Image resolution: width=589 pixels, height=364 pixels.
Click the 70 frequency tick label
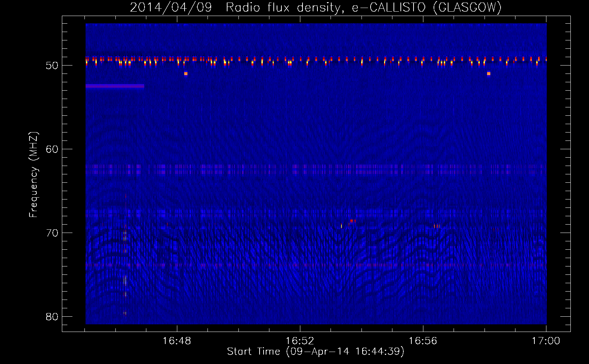(52, 233)
